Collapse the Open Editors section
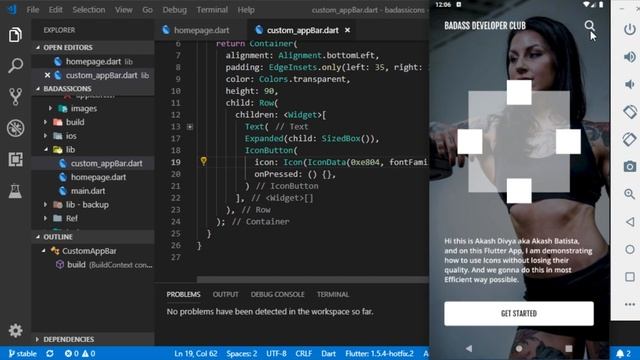The image size is (640, 360). (38, 47)
